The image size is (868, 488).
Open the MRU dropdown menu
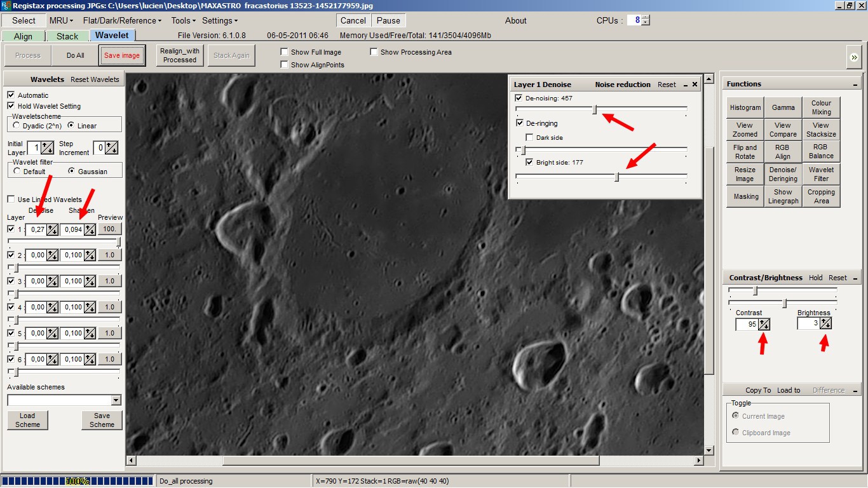(x=61, y=20)
